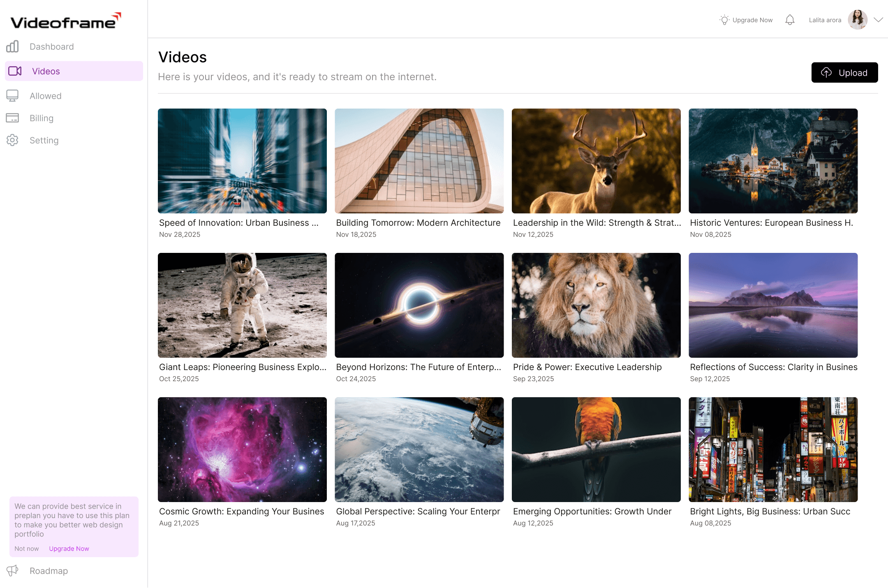This screenshot has width=888, height=588.
Task: Open notifications bell icon
Action: click(x=790, y=20)
